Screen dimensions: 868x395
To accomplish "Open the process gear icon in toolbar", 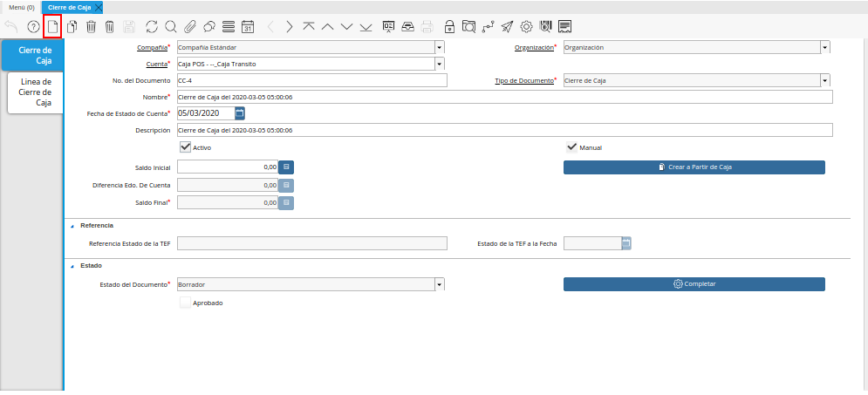I will [x=526, y=26].
